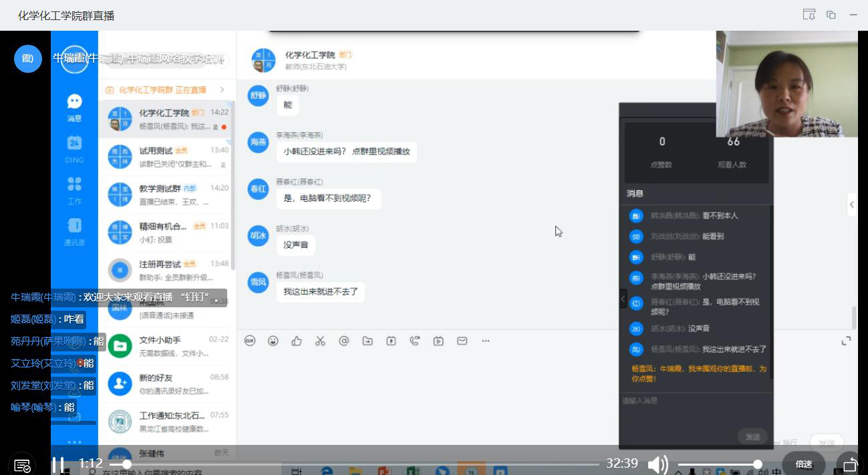Expand the right side panel arrow

click(851, 204)
